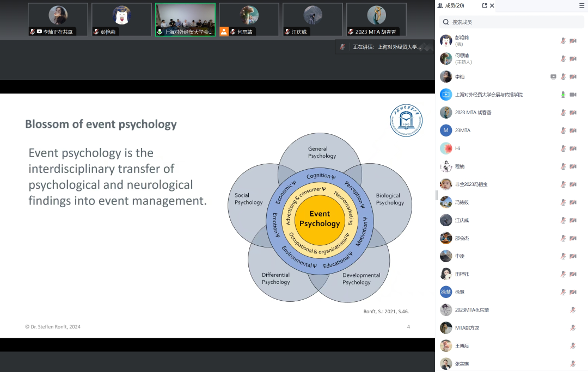The height and width of the screenshot is (372, 588).
Task: Click microphone icon for 2023MTA仇东琦
Action: (x=573, y=310)
